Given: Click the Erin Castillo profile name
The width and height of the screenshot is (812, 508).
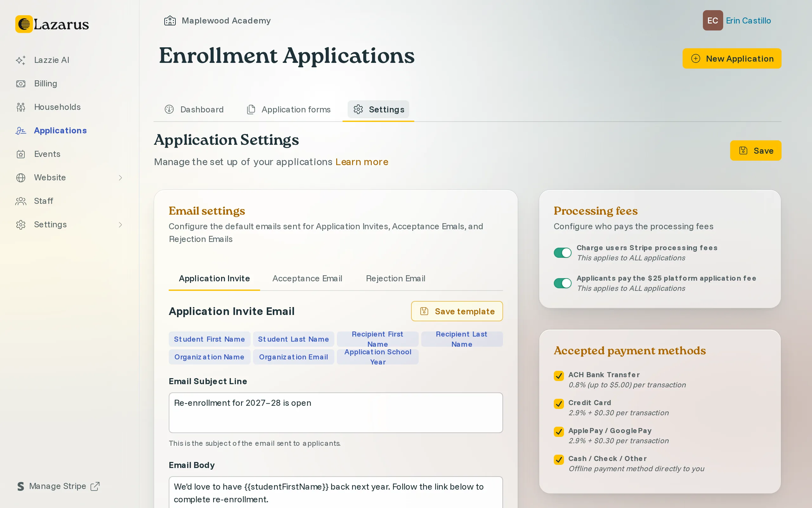Looking at the screenshot, I should 748,21.
